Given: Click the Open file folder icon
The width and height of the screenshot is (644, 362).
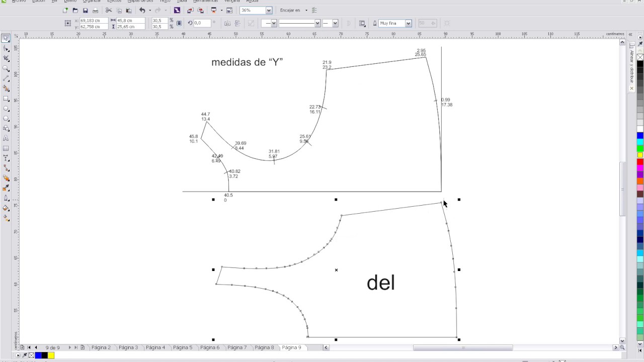Looking at the screenshot, I should (x=75, y=11).
